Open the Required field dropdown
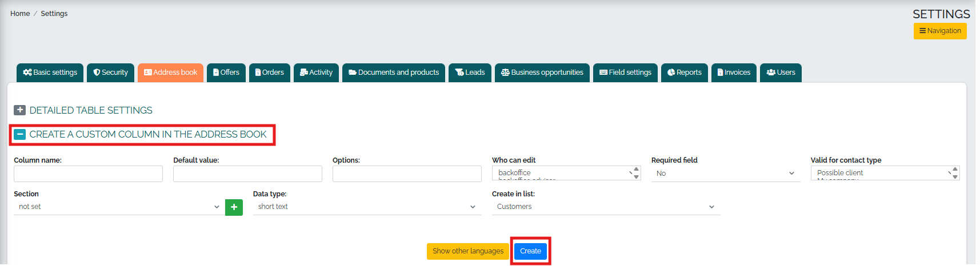 pos(725,174)
